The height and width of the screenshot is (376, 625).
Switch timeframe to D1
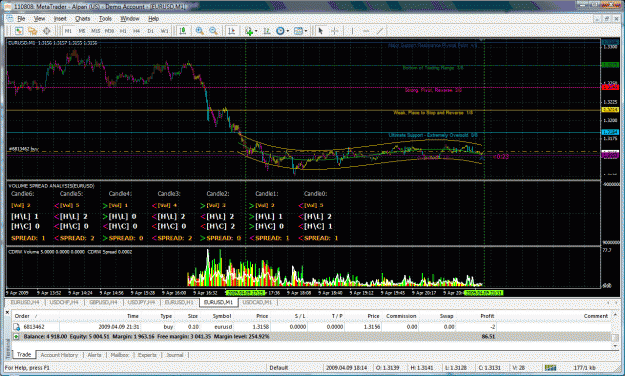coord(150,31)
